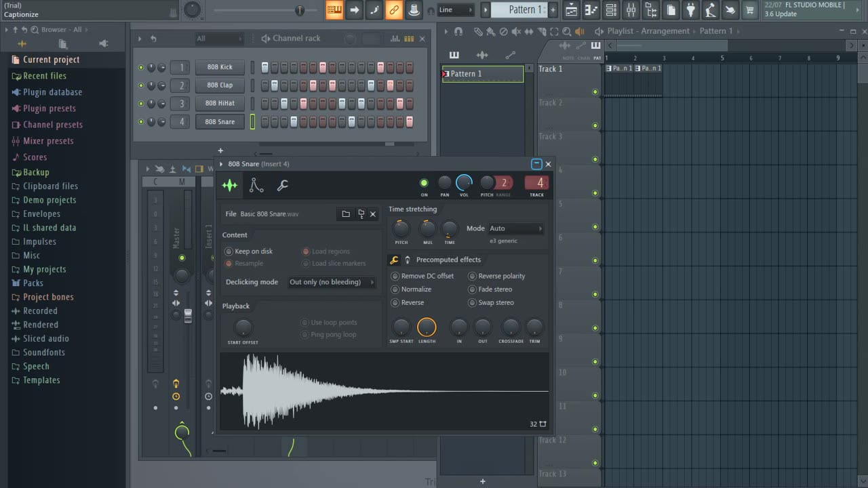Viewport: 868px width, 488px height.
Task: Mute the 808 Kick channel LED
Action: click(141, 67)
